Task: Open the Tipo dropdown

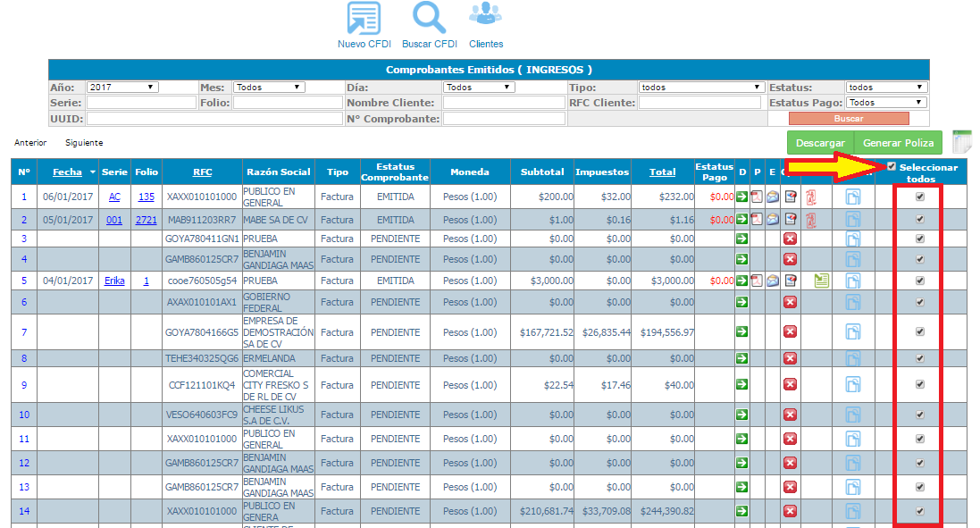Action: [702, 88]
